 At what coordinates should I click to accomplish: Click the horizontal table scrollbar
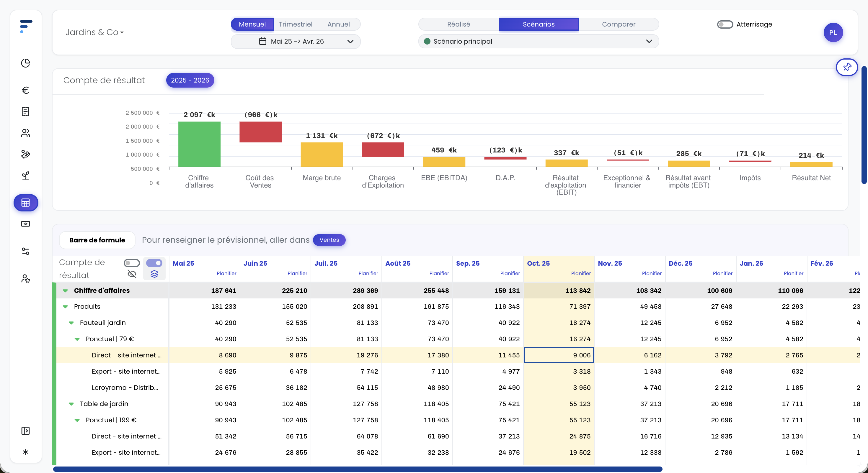[x=357, y=469]
